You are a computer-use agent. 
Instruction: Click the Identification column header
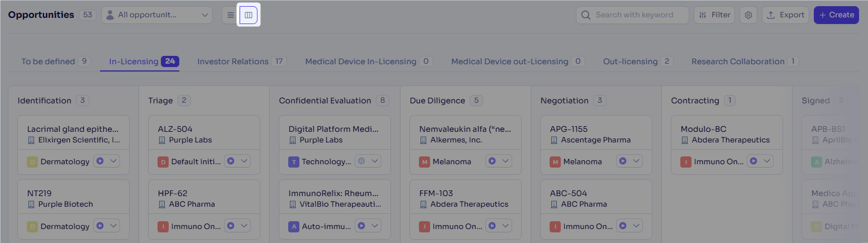[45, 101]
